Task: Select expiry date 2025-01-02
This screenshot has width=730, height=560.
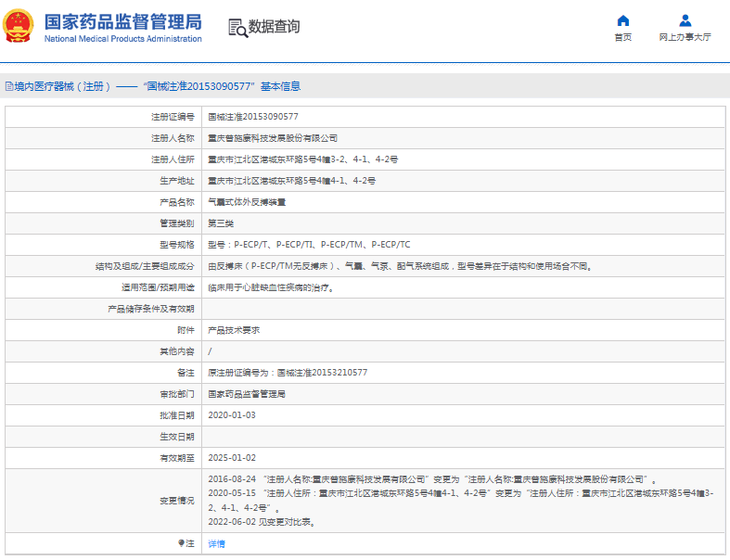Action: [x=232, y=458]
